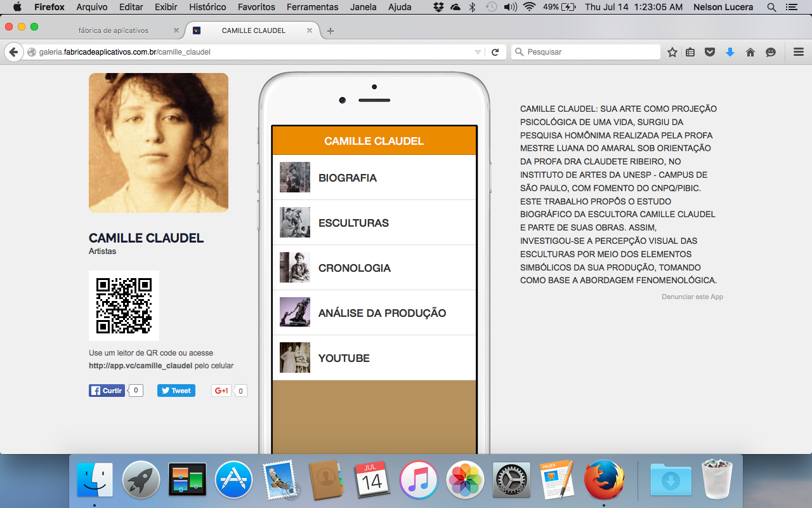Click Denunciar este App link
812x508 pixels.
(692, 297)
